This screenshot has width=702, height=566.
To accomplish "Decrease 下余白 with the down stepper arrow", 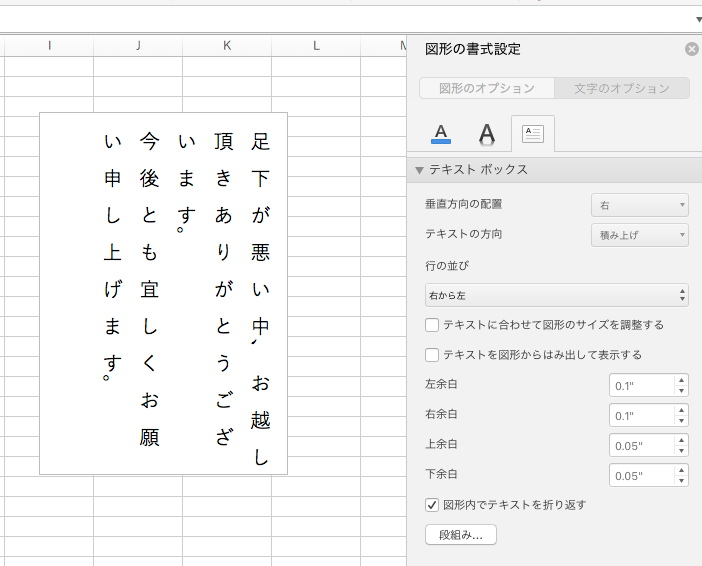I will tap(681, 481).
